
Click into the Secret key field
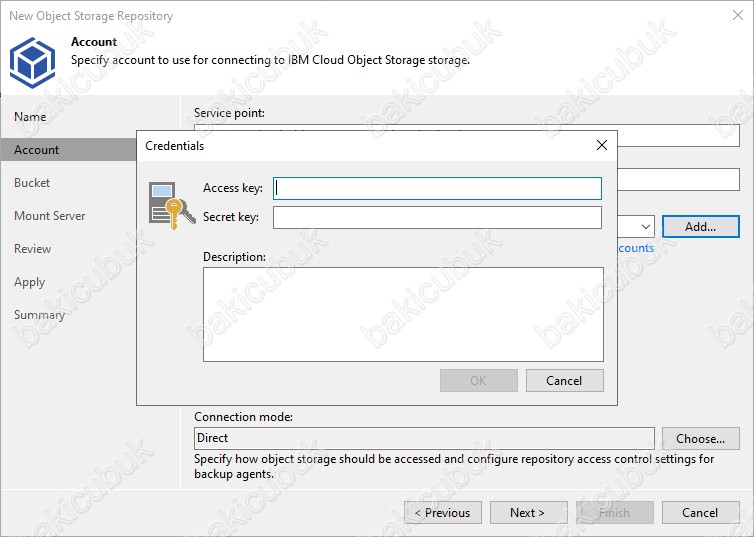437,217
